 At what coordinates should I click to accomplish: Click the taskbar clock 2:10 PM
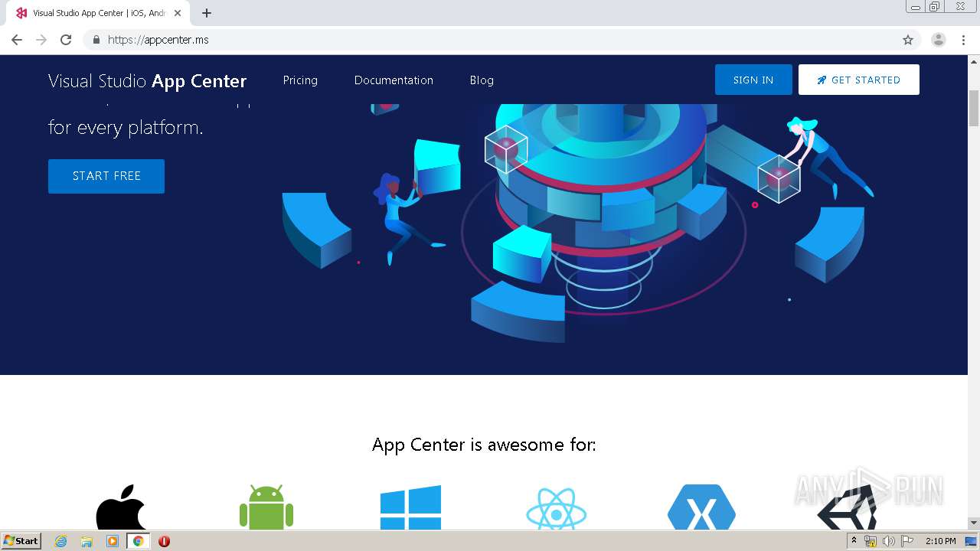[940, 541]
